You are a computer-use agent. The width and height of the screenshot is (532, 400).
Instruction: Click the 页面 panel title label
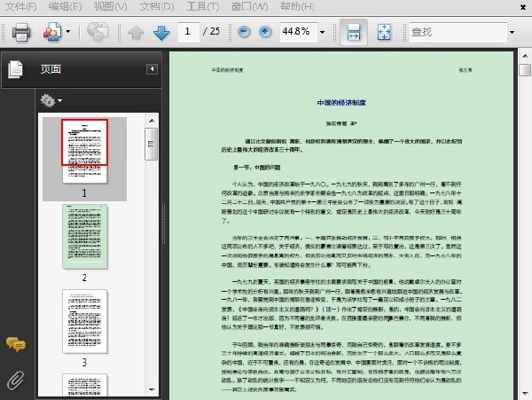[51, 69]
